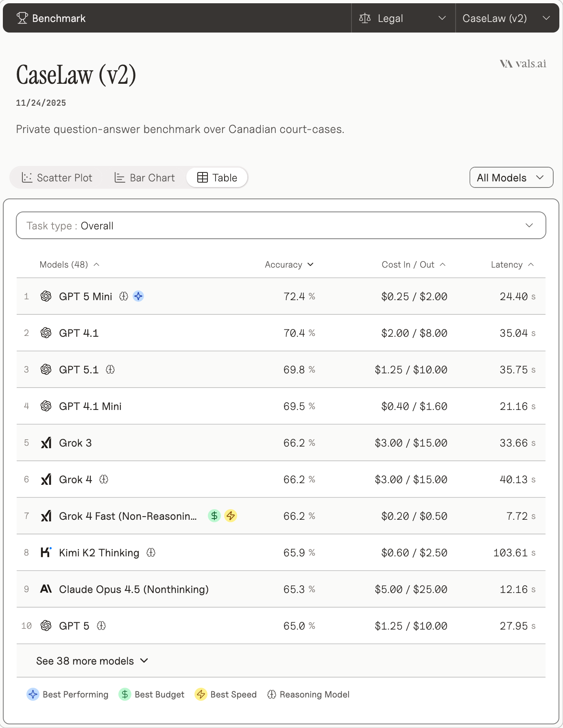Open the All Models filter dropdown
This screenshot has width=563, height=728.
[511, 178]
